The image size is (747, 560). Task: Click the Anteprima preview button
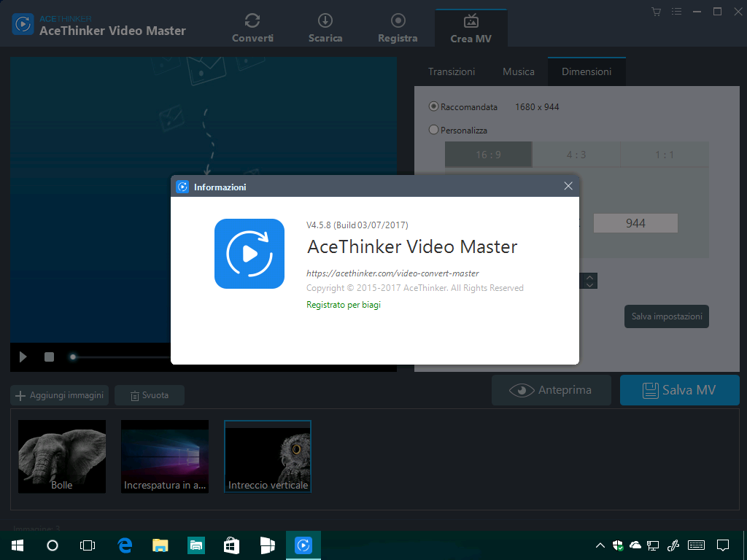[551, 390]
